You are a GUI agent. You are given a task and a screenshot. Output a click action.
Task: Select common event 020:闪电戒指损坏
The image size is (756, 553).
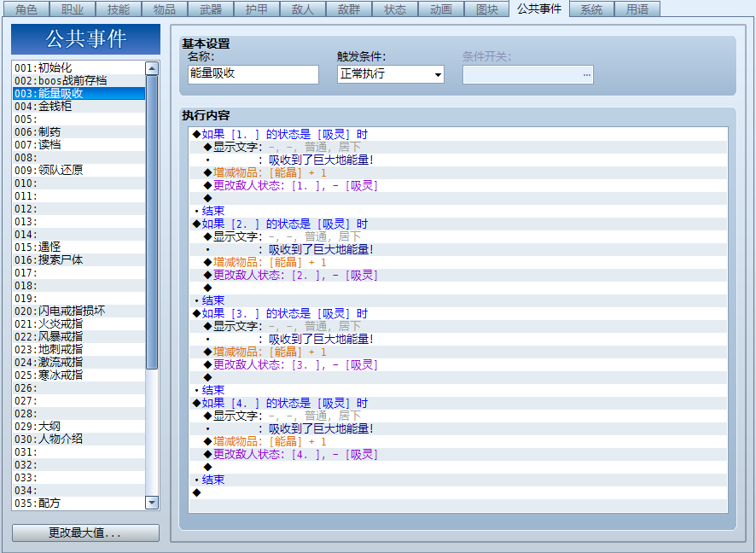click(79, 311)
